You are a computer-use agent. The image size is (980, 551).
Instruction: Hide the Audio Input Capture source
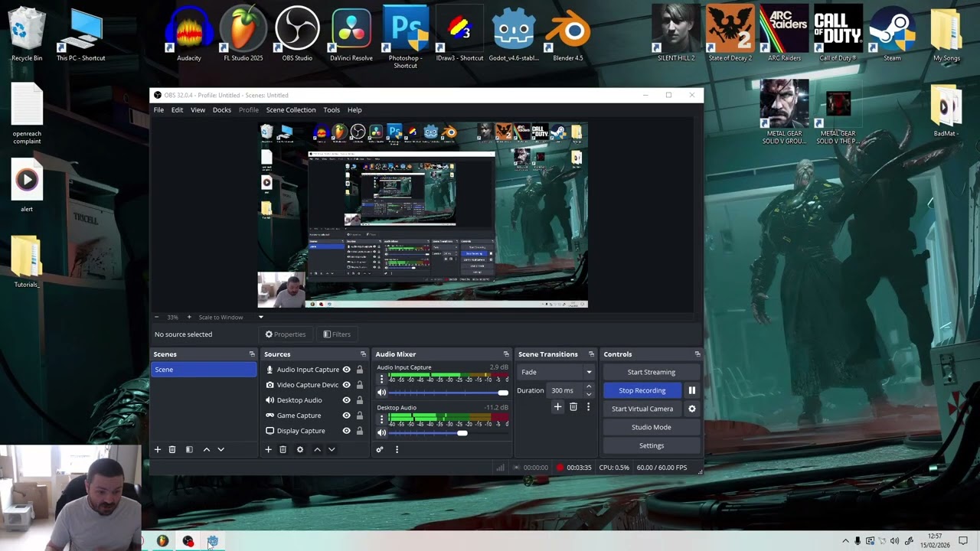click(x=346, y=370)
